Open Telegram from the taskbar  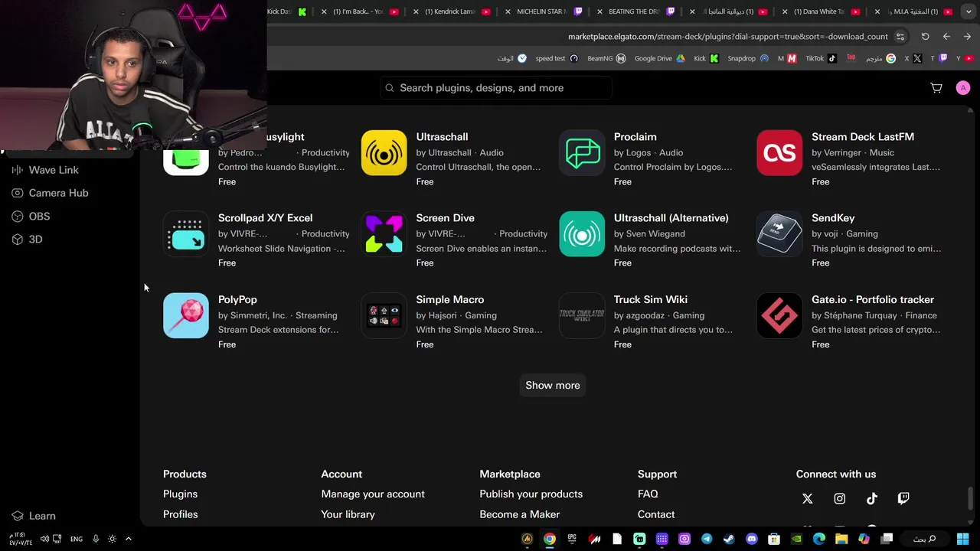pyautogui.click(x=707, y=539)
